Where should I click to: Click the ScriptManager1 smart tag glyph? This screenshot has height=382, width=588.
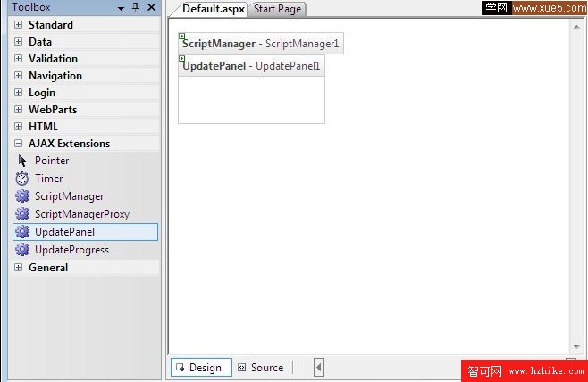click(182, 37)
